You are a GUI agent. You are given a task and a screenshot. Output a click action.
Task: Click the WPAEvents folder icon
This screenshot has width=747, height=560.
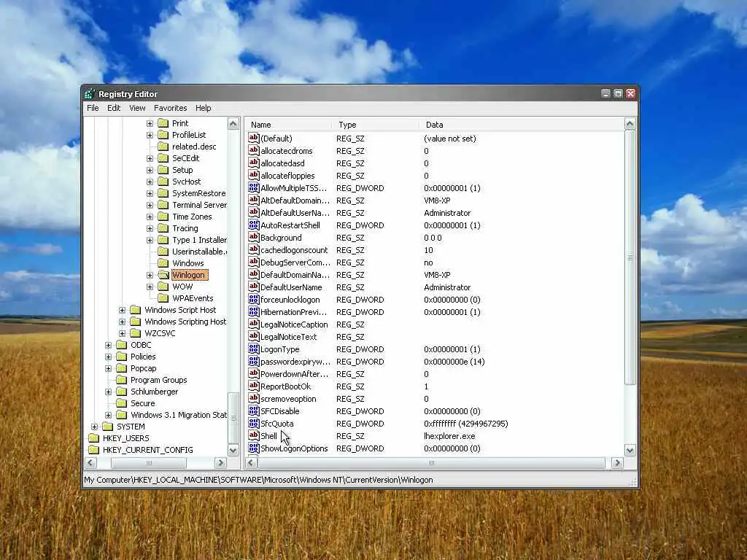point(163,298)
